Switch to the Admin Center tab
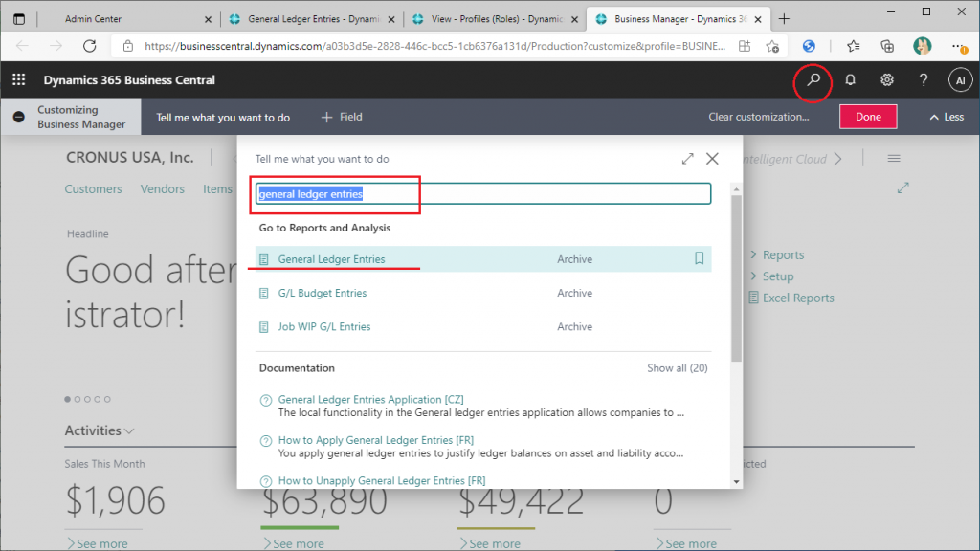 click(x=93, y=19)
